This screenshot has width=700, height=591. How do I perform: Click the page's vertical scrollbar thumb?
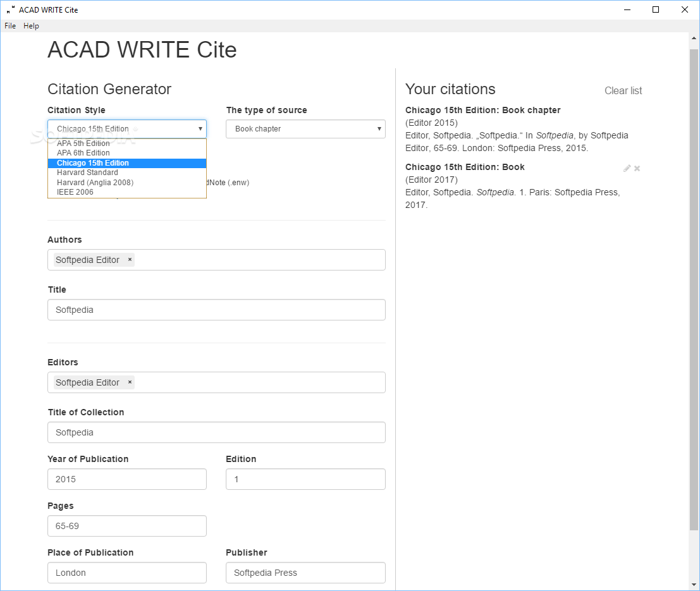pyautogui.click(x=694, y=289)
